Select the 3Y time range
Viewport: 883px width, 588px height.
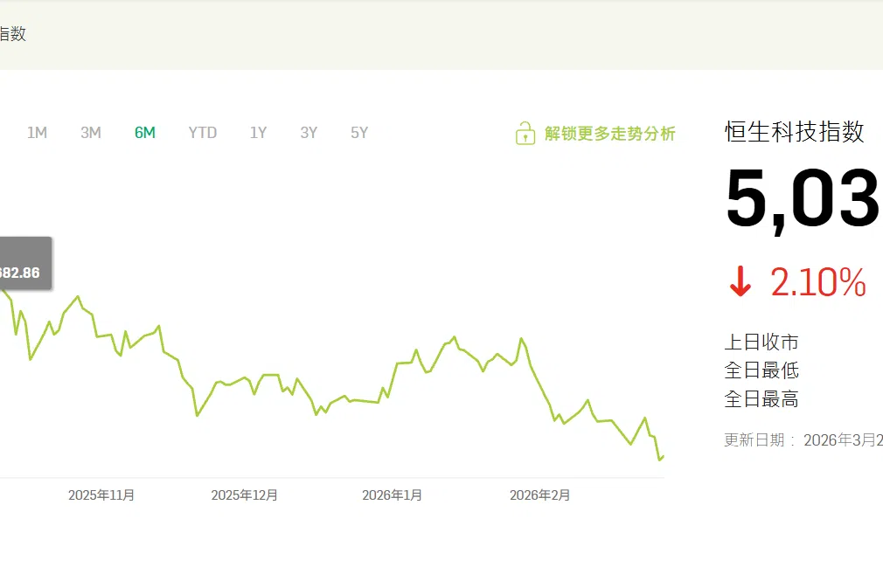(309, 133)
